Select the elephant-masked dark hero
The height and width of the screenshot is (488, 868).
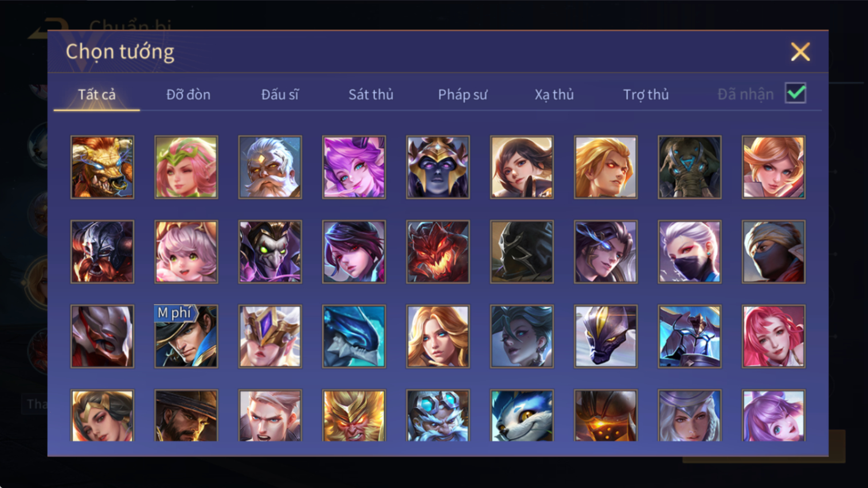click(x=690, y=167)
